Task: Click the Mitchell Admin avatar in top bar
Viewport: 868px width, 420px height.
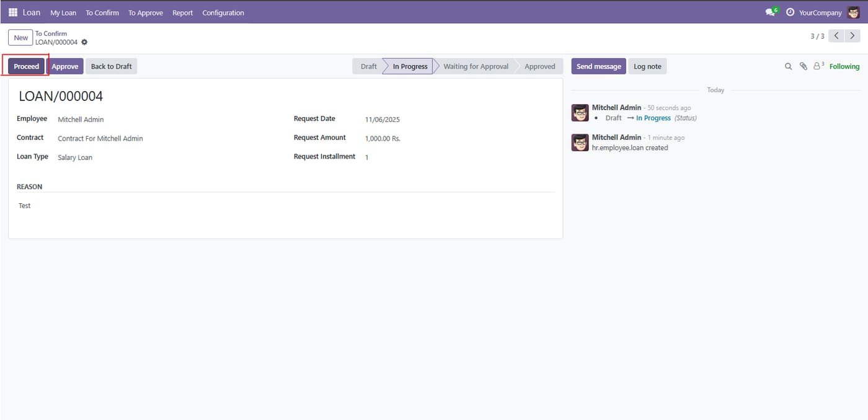Action: pyautogui.click(x=854, y=12)
